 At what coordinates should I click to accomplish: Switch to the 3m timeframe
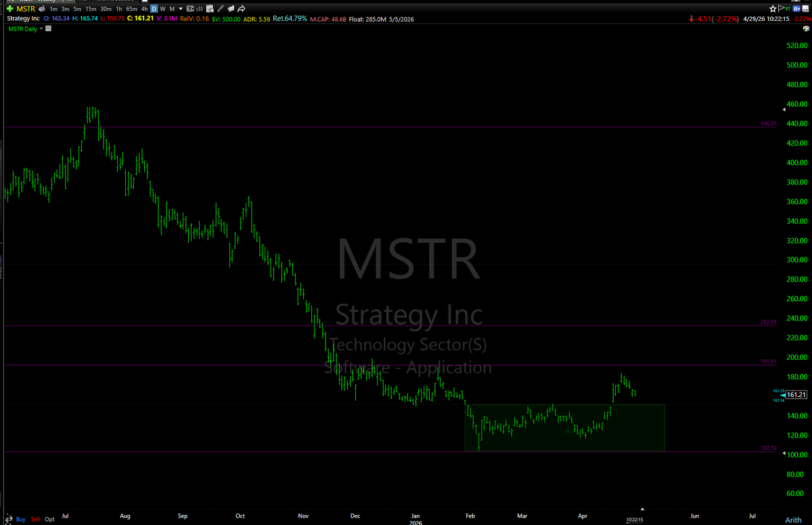(x=65, y=9)
